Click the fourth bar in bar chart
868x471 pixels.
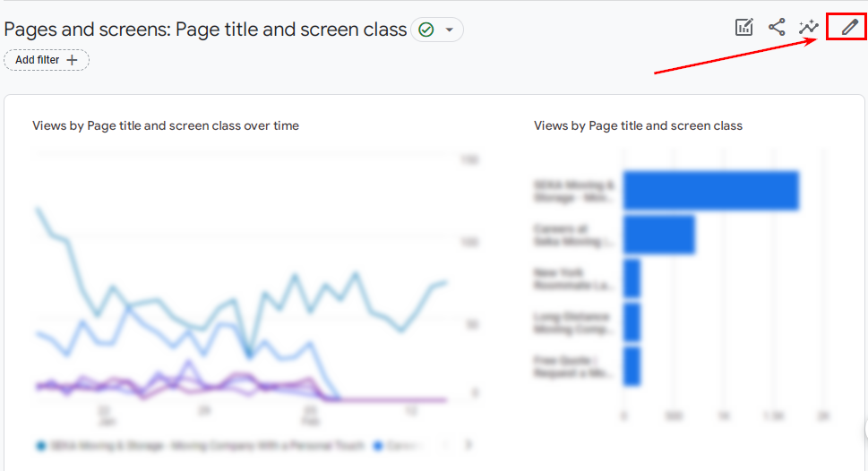coord(632,322)
